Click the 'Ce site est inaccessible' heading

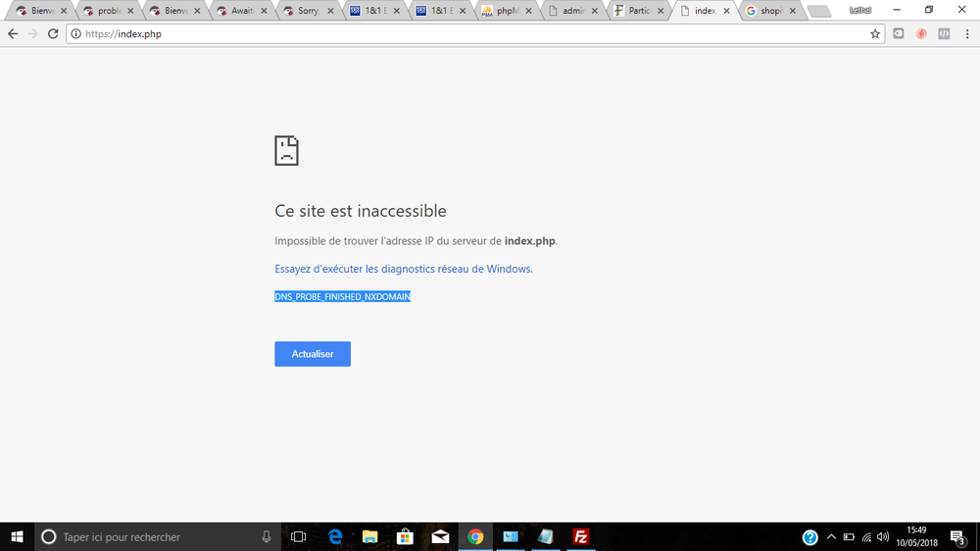361,211
